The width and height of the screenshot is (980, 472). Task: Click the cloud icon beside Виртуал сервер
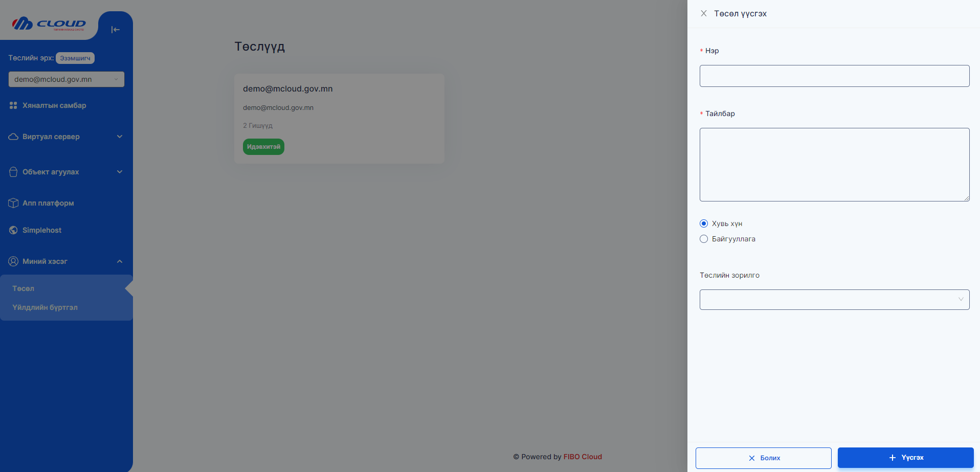point(13,137)
